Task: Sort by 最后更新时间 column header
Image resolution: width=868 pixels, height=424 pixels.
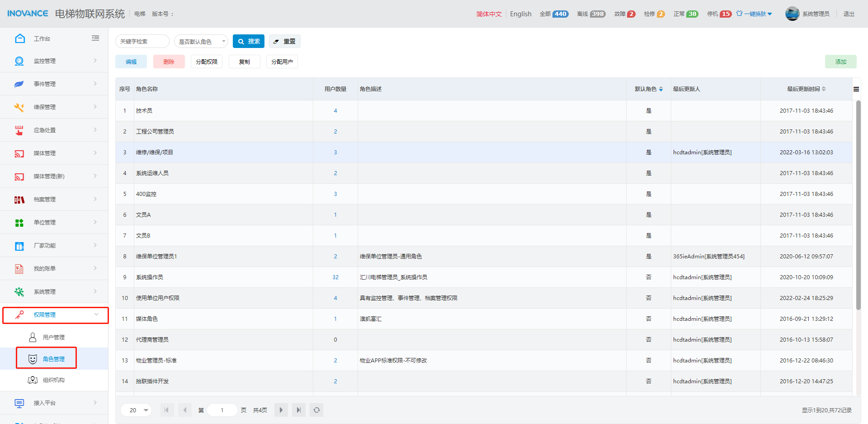Action: pyautogui.click(x=806, y=89)
